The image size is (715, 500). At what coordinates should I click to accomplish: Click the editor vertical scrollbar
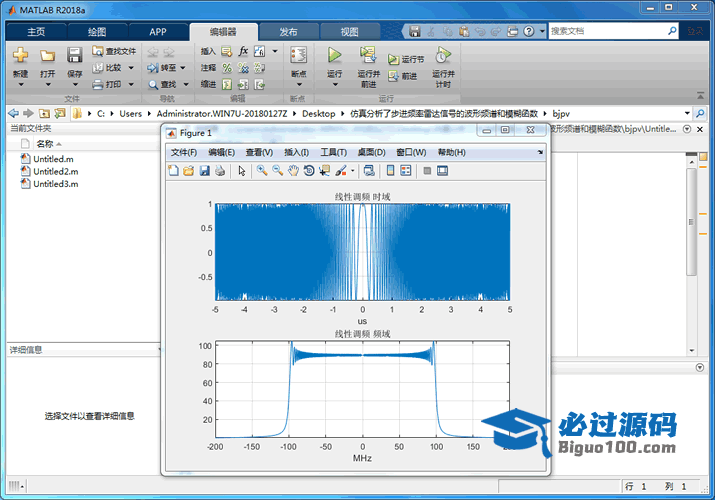pos(692,222)
